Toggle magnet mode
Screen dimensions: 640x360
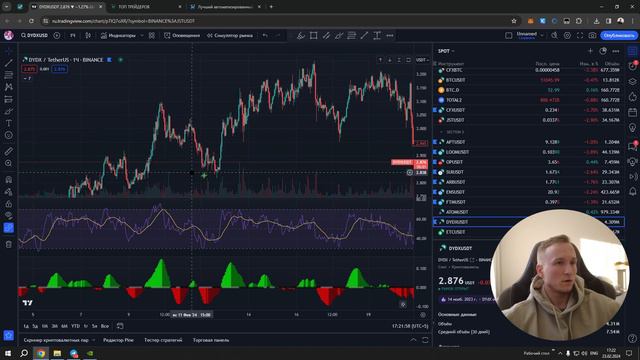click(x=9, y=179)
